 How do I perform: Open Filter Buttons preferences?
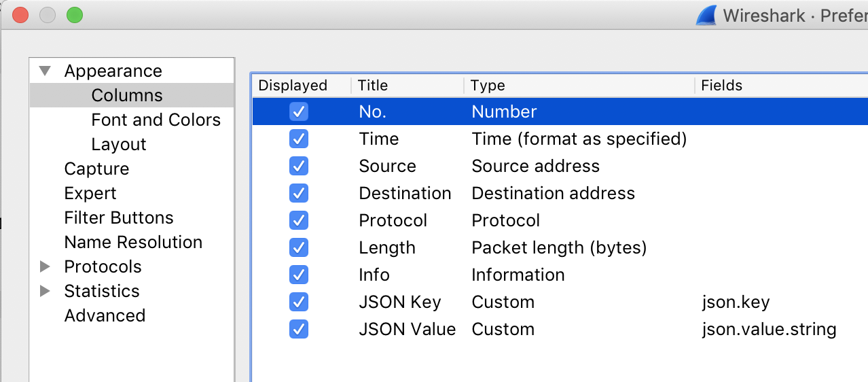[x=119, y=218]
